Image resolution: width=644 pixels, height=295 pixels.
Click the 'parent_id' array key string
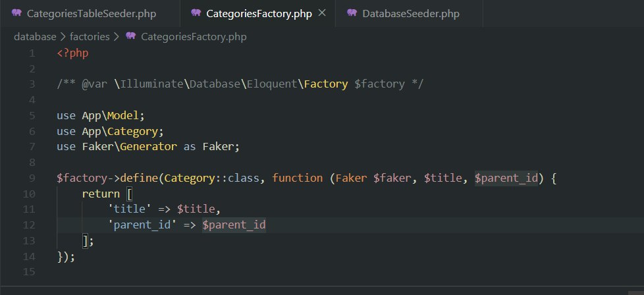coord(142,225)
